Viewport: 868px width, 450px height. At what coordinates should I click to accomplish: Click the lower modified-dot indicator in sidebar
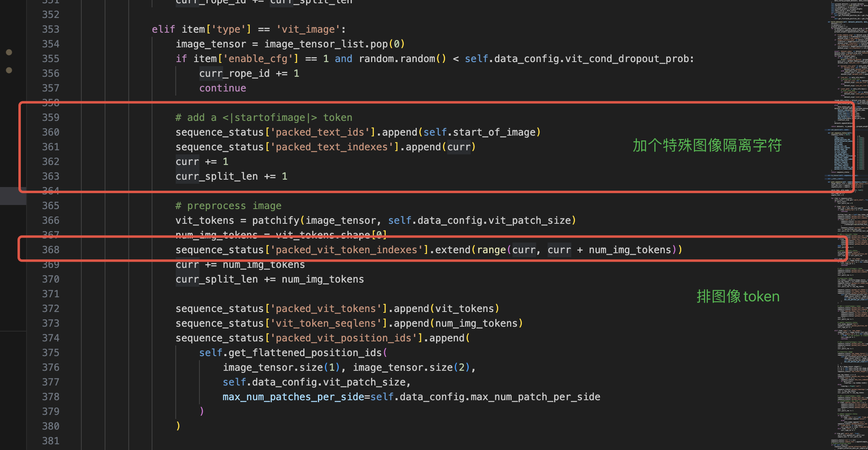coord(9,70)
